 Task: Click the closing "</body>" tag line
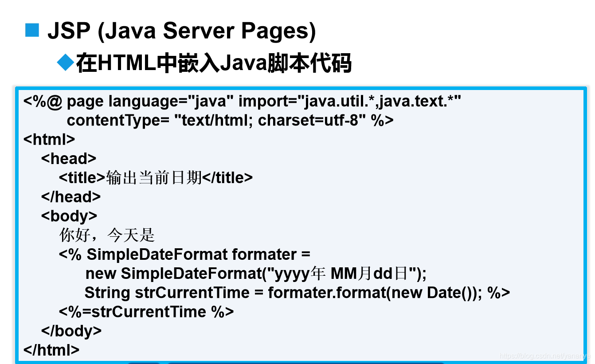tap(71, 331)
